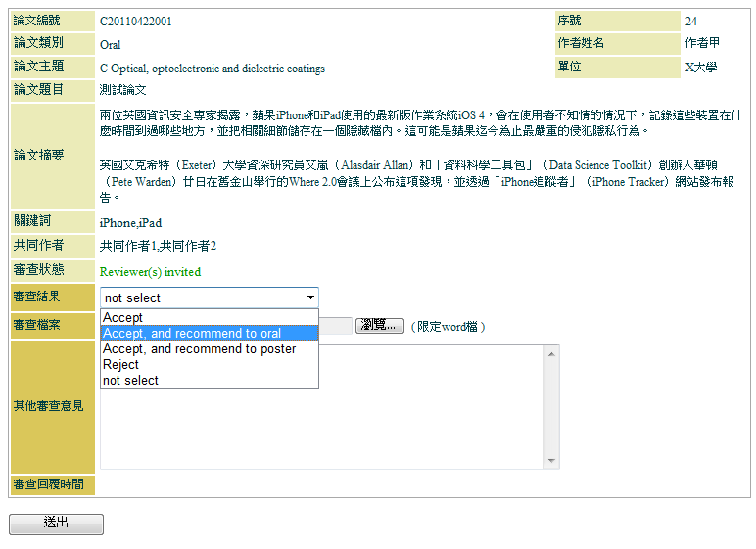Open the 審查結果 dropdown arrow
Screen dimensions: 756x549
click(x=310, y=297)
